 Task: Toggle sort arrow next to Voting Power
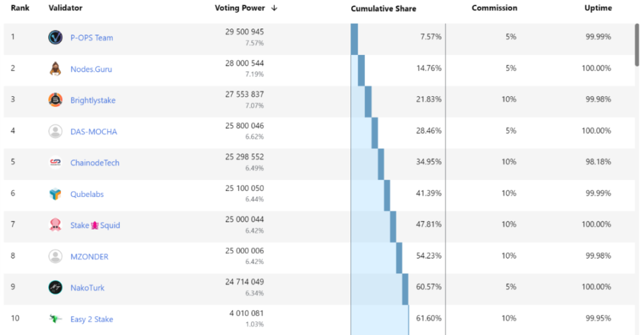pos(274,9)
